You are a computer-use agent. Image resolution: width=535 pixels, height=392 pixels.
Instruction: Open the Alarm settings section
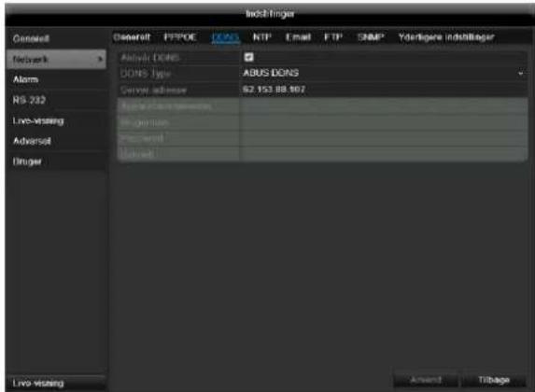(x=56, y=79)
